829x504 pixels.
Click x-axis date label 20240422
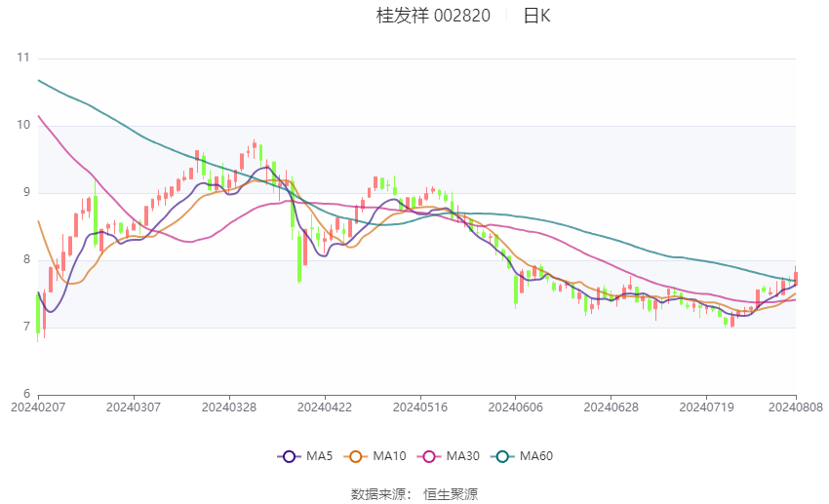coord(325,407)
